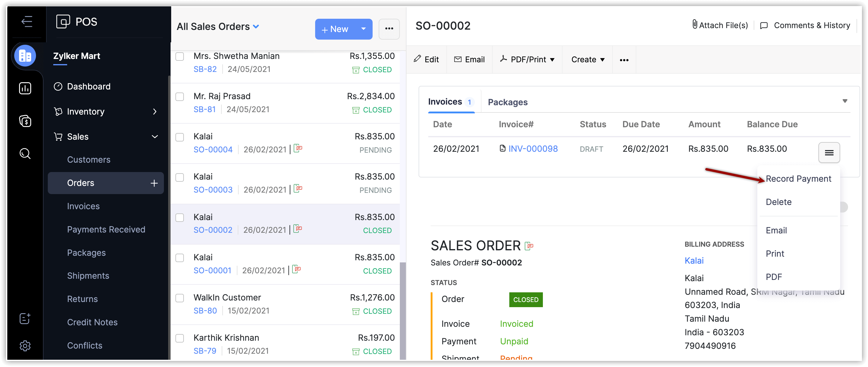The height and width of the screenshot is (367, 868).
Task: Click the search magnifier icon in left rail
Action: 25,153
